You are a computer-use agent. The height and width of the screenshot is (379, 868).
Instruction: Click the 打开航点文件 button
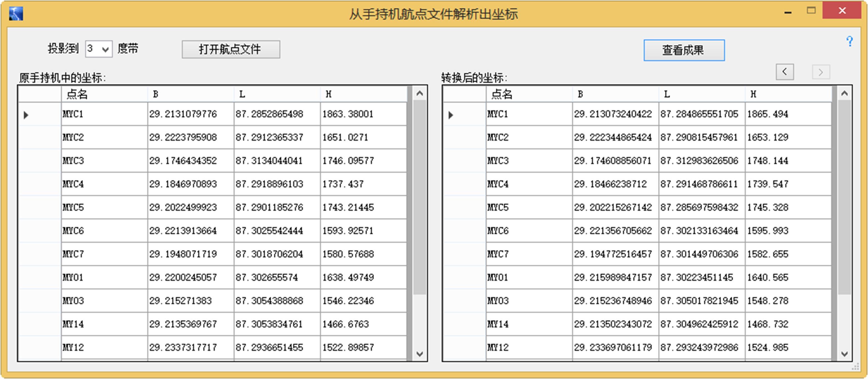pyautogui.click(x=231, y=49)
